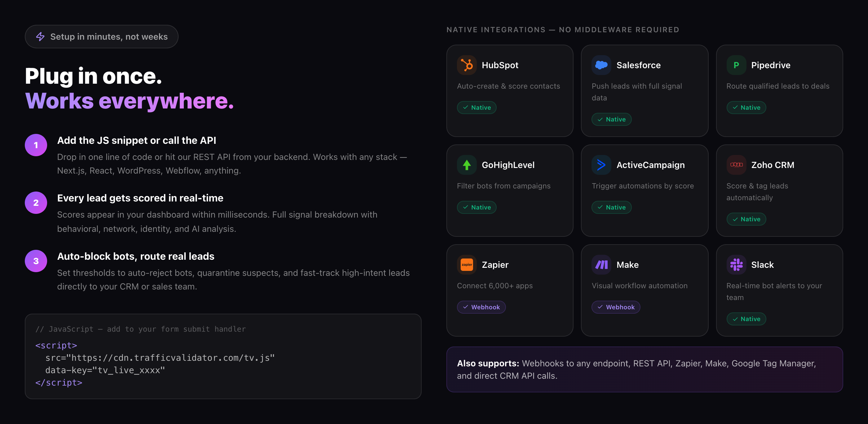The image size is (868, 424).
Task: Click the Pipedrive P icon
Action: click(x=736, y=65)
